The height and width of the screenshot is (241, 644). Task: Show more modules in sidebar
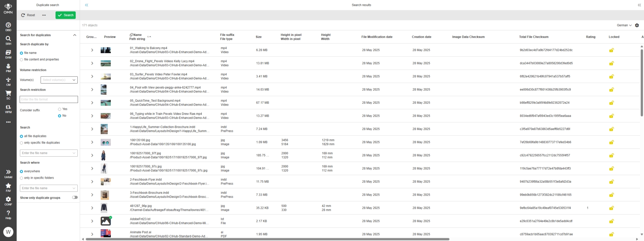click(x=8, y=122)
